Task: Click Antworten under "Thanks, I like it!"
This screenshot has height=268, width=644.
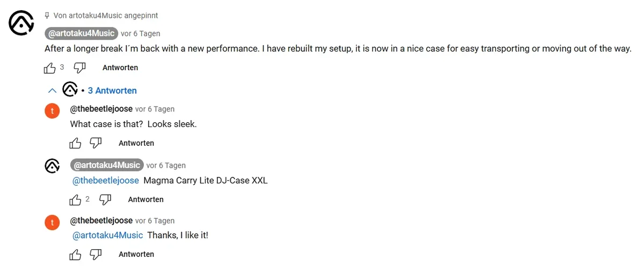Action: [136, 254]
